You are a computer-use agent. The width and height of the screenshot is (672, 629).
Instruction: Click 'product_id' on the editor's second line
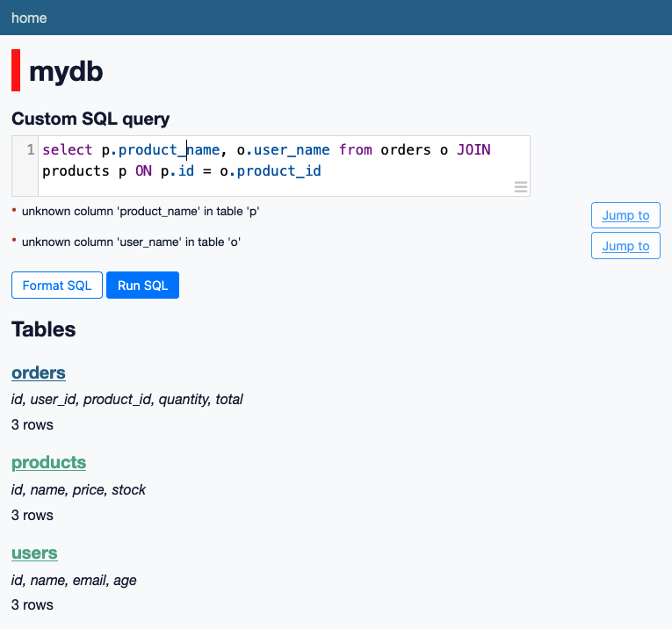point(278,170)
